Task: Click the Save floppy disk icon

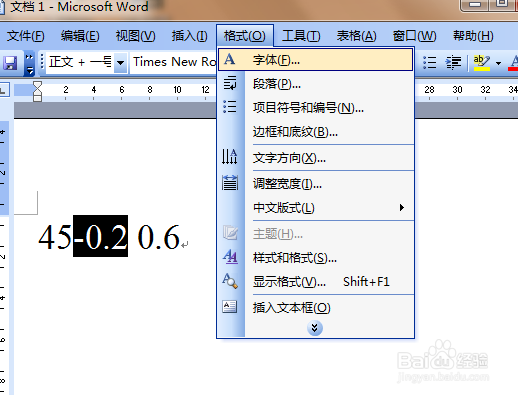Action: pos(10,62)
